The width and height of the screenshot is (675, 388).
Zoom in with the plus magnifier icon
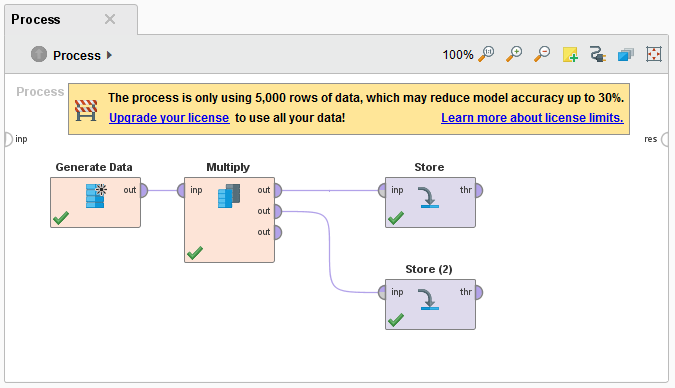[514, 54]
